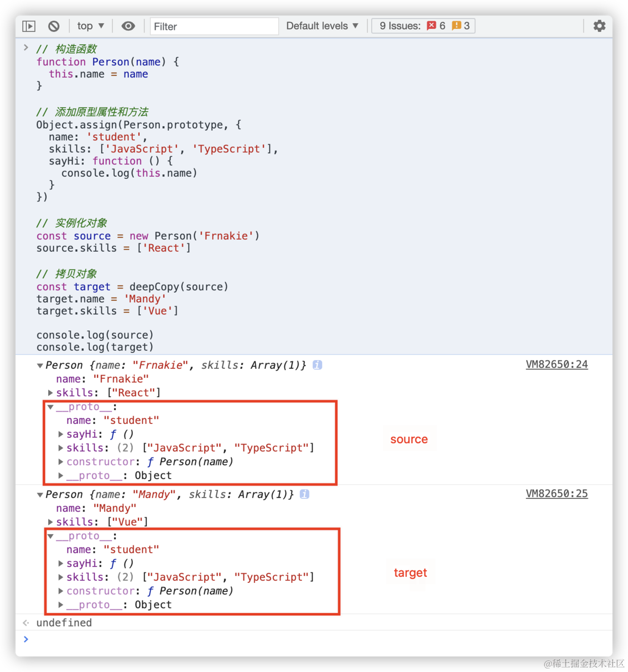Expand sayHi in target __proto__
This screenshot has width=628, height=672.
61,563
